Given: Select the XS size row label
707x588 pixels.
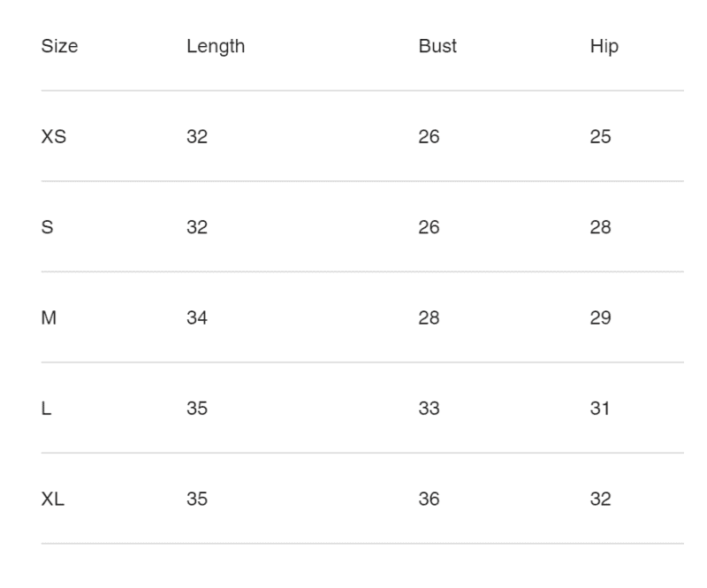Looking at the screenshot, I should pos(54,136).
